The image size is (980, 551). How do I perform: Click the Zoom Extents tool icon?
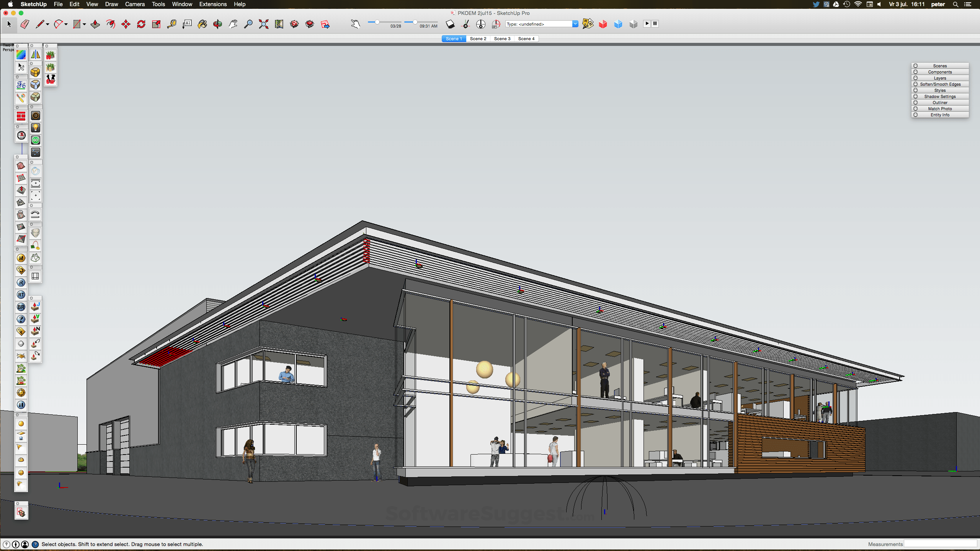[x=264, y=24]
